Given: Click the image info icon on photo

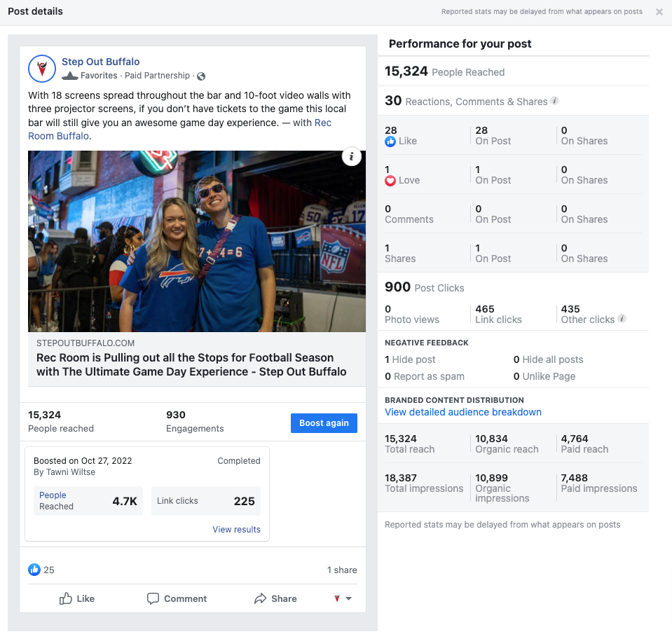Looking at the screenshot, I should pos(352,156).
